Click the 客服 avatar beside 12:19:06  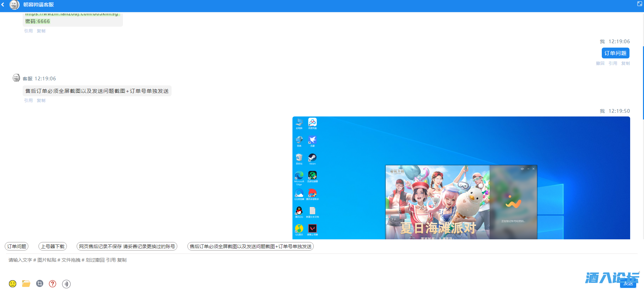(16, 78)
